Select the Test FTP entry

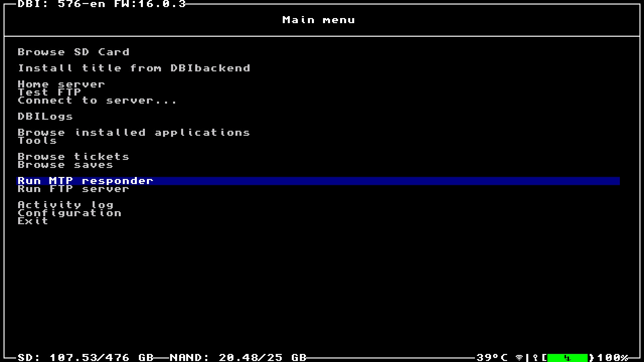click(49, 92)
